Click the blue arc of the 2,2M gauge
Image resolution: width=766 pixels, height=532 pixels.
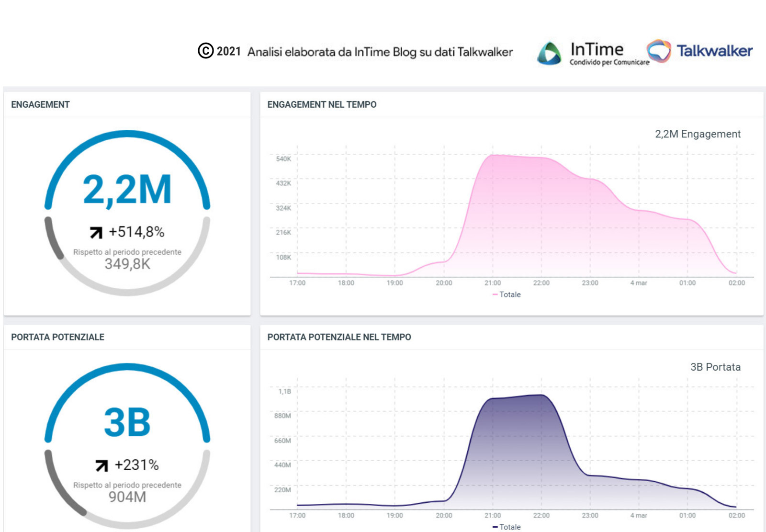127,134
